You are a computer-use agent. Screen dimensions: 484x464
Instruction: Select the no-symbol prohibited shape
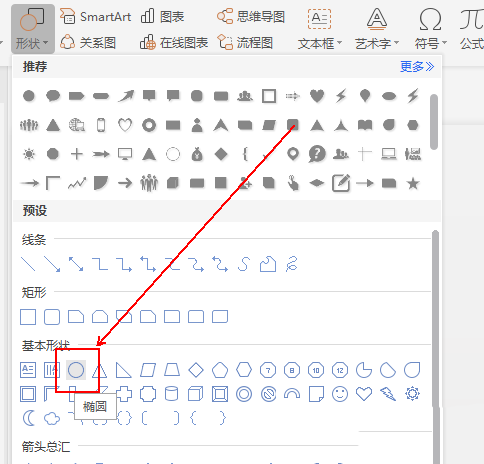point(268,394)
